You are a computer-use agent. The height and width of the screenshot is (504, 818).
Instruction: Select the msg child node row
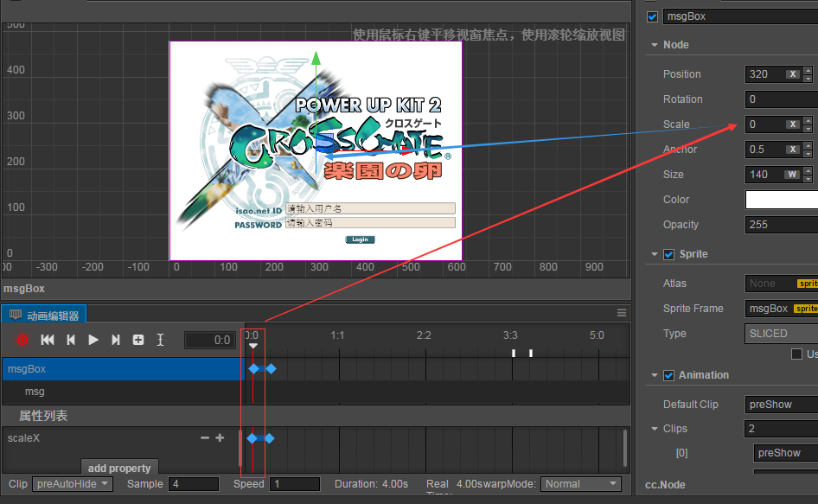click(123, 392)
